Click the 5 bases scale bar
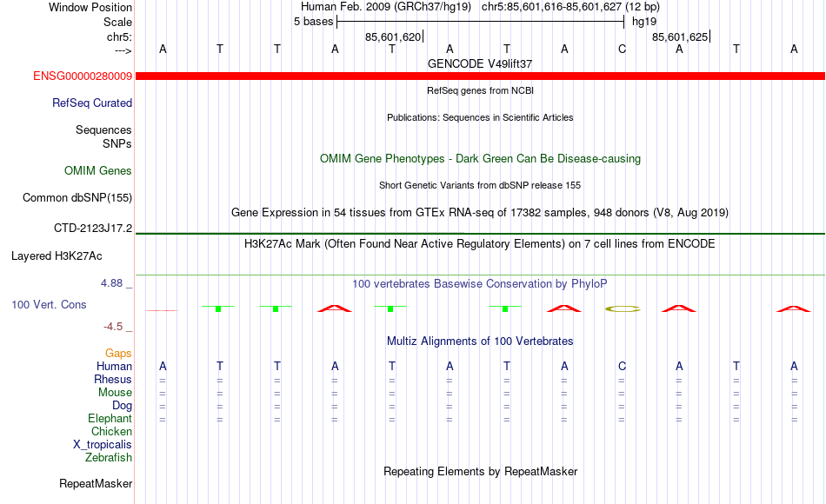Image resolution: width=826 pixels, height=504 pixels. tap(481, 22)
